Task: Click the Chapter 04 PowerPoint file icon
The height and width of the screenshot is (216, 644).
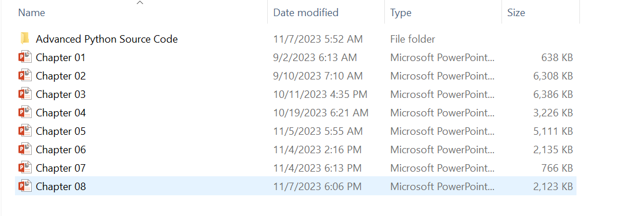Action: 25,113
